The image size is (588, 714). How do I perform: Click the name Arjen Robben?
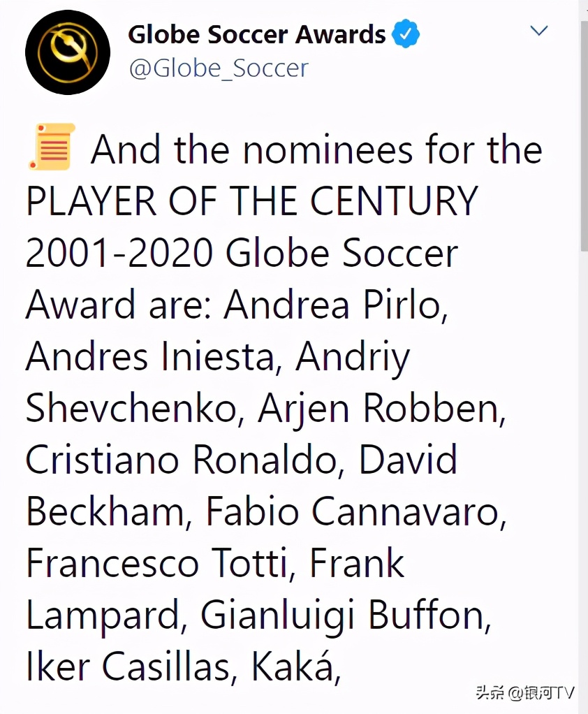point(380,408)
